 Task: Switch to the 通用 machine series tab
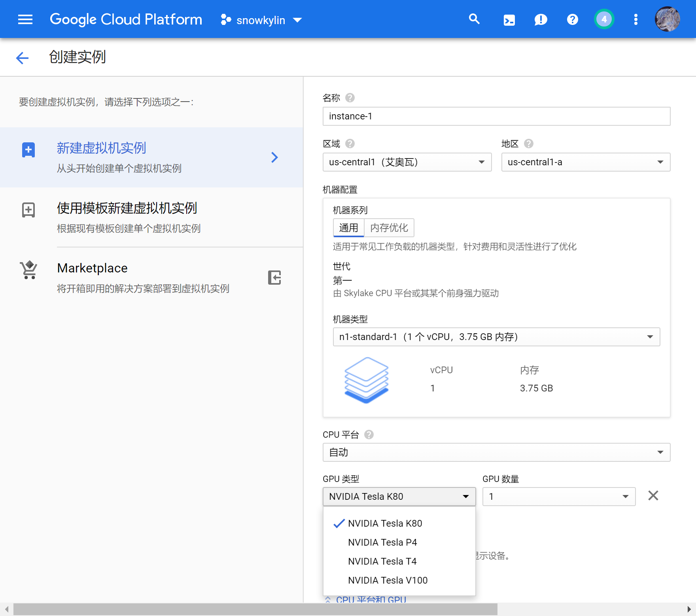coord(348,228)
